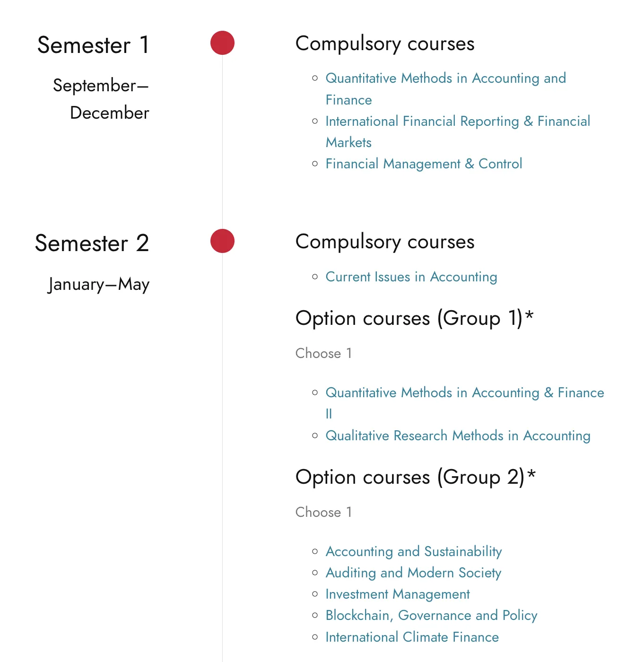The width and height of the screenshot is (644, 662).
Task: Click Semester 1 Compulsory courses heading
Action: 384,44
